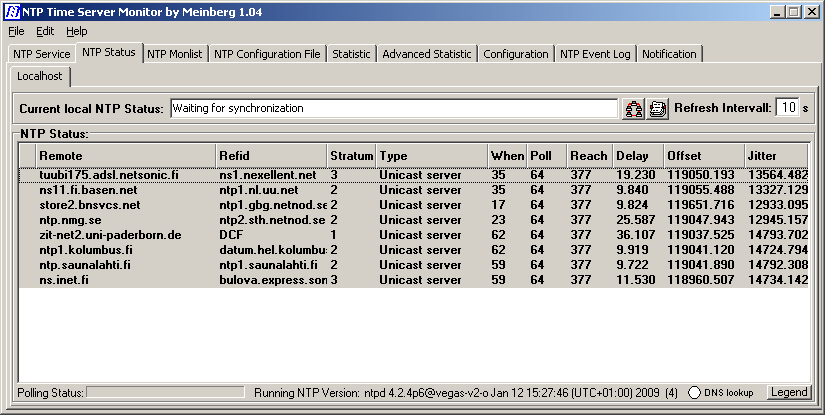Open the Edit menu
The image size is (825, 415).
45,31
